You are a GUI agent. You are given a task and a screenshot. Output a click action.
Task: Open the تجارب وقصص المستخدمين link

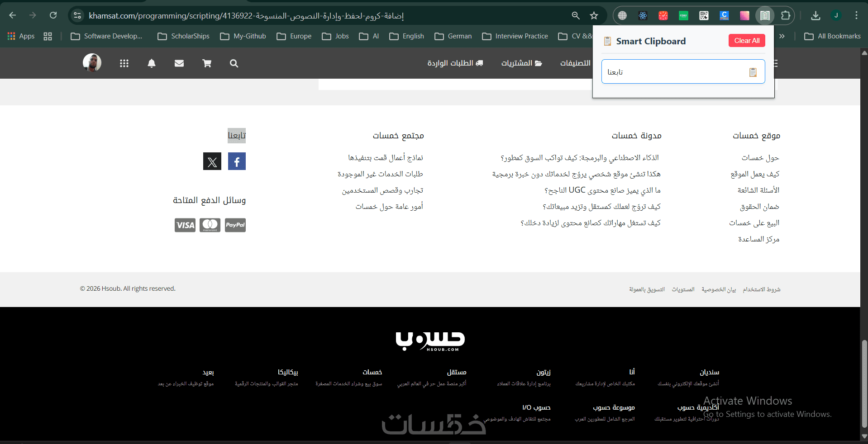pos(383,190)
